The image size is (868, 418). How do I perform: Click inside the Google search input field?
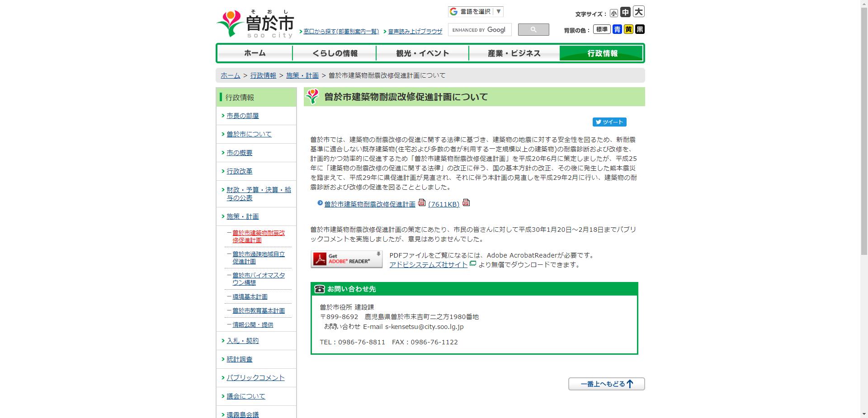(479, 29)
